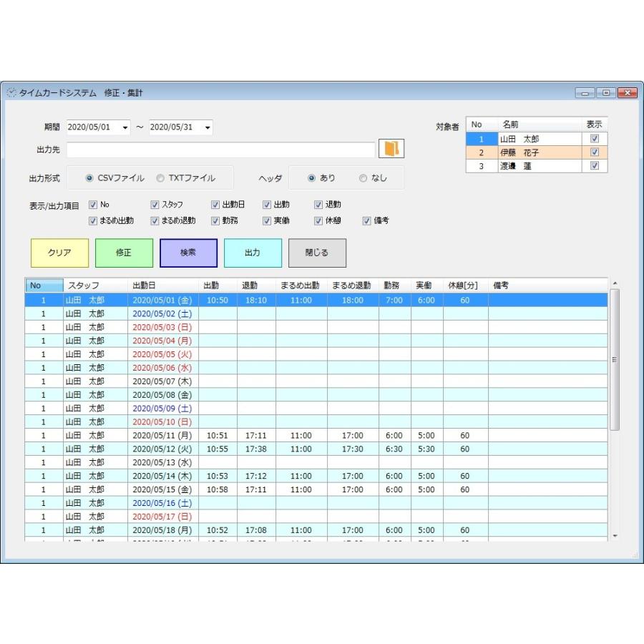
Task: Click the 検索 search button
Action: pyautogui.click(x=188, y=253)
